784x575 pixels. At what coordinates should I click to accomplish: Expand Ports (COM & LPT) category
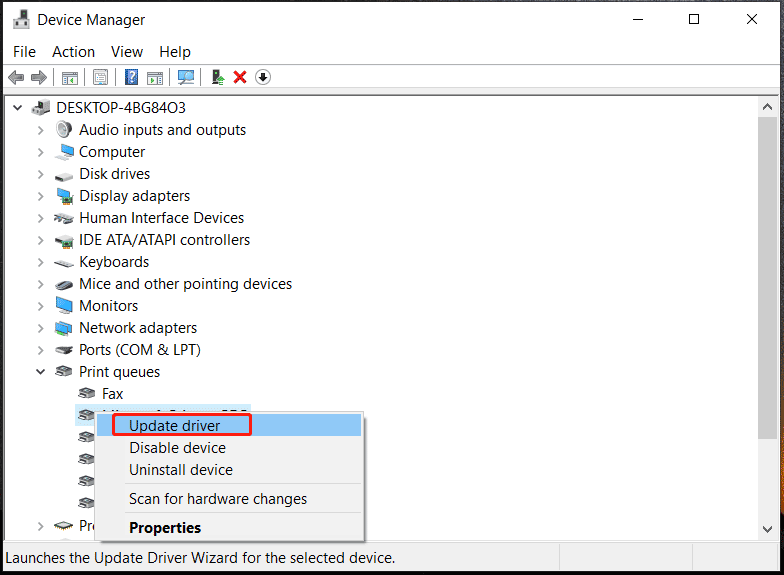pos(40,350)
